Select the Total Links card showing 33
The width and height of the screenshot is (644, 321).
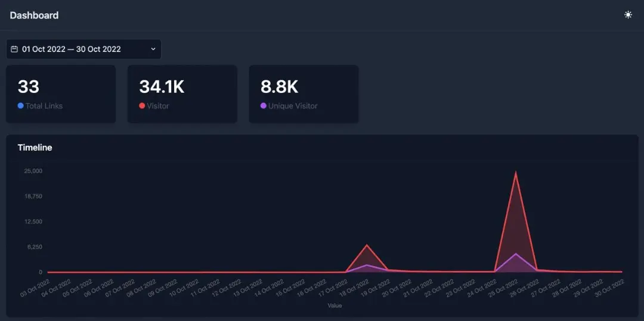(61, 94)
